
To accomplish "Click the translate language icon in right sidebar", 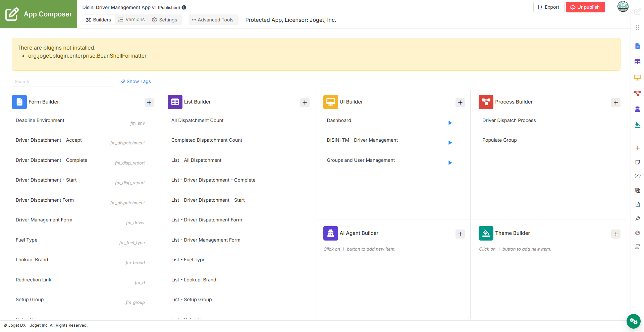I will 638,190.
